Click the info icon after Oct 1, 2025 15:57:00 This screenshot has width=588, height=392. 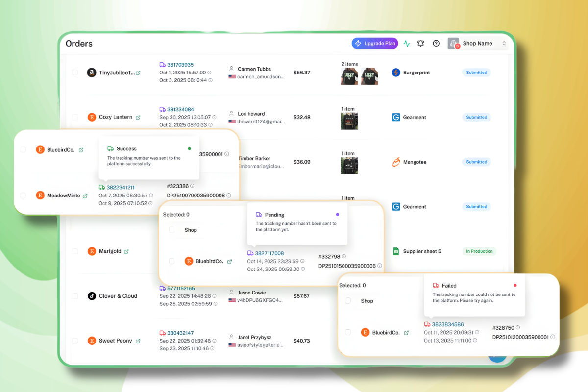click(x=210, y=73)
